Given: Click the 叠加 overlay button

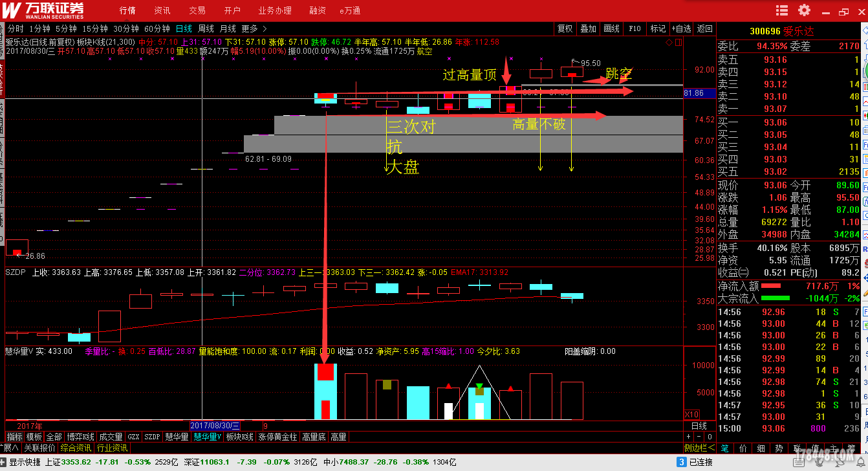Looking at the screenshot, I should click(x=588, y=28).
